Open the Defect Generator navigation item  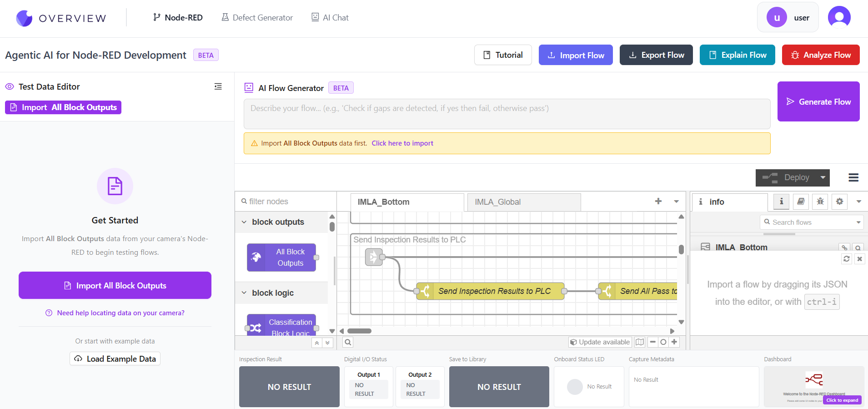257,18
